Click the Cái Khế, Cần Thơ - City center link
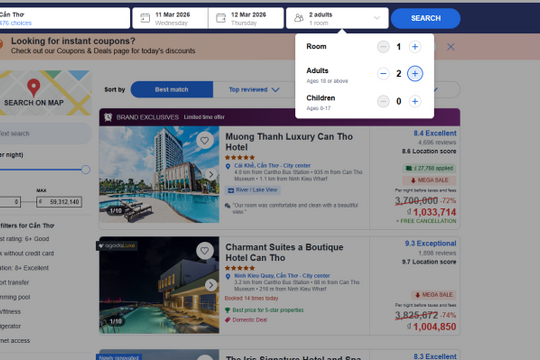This screenshot has height=360, width=540. pos(272,165)
